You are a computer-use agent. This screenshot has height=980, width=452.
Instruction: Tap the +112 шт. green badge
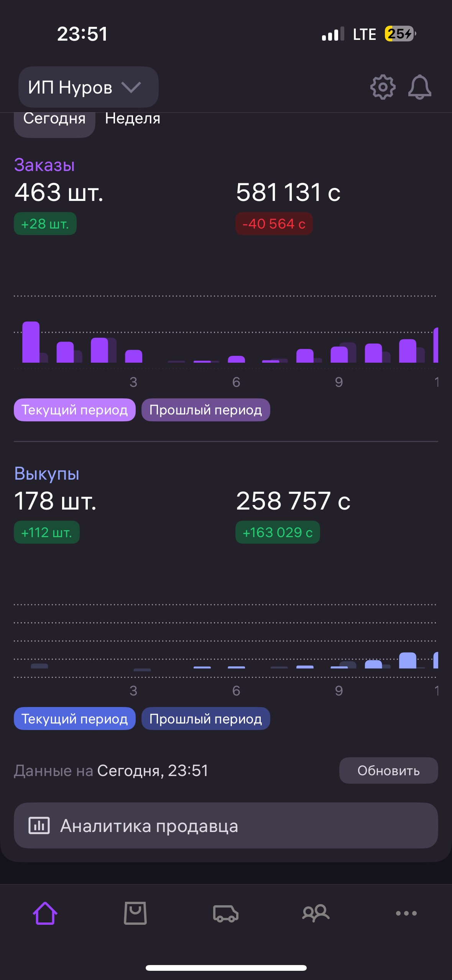(x=47, y=532)
